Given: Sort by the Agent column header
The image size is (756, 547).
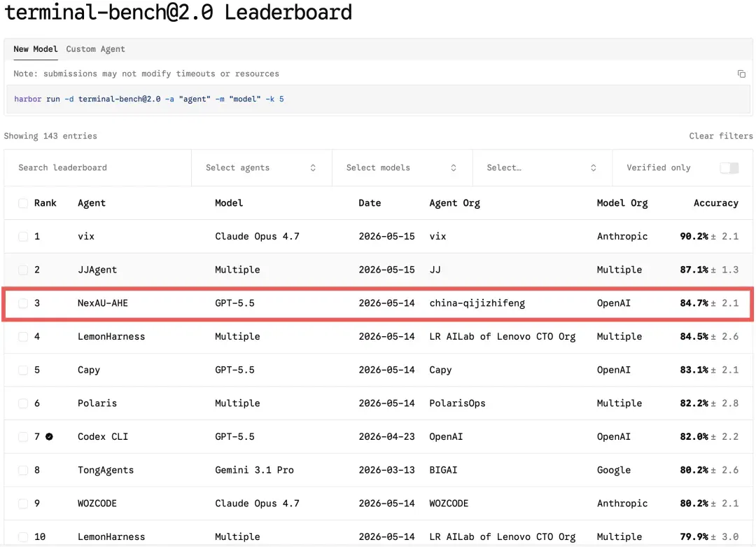Looking at the screenshot, I should (92, 203).
